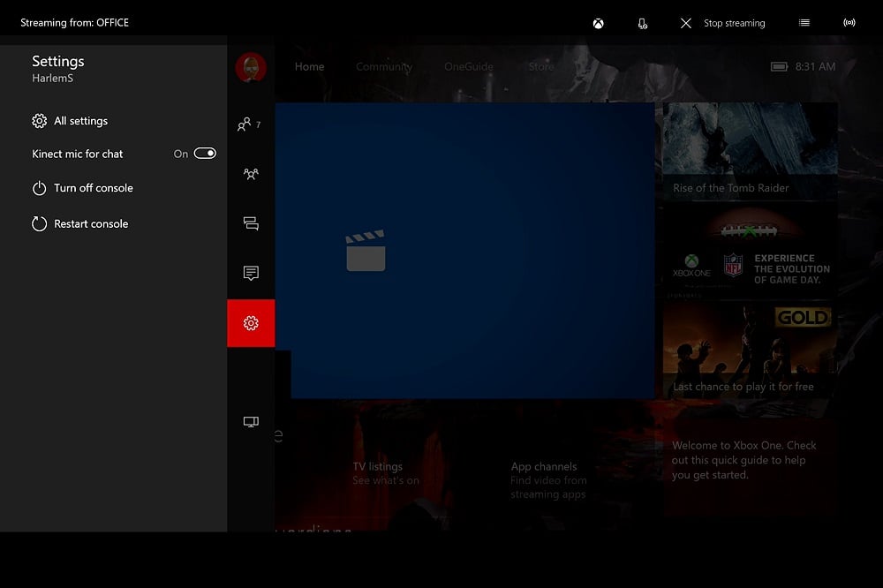The width and height of the screenshot is (883, 588).
Task: Switch to the Community tab
Action: [x=384, y=66]
